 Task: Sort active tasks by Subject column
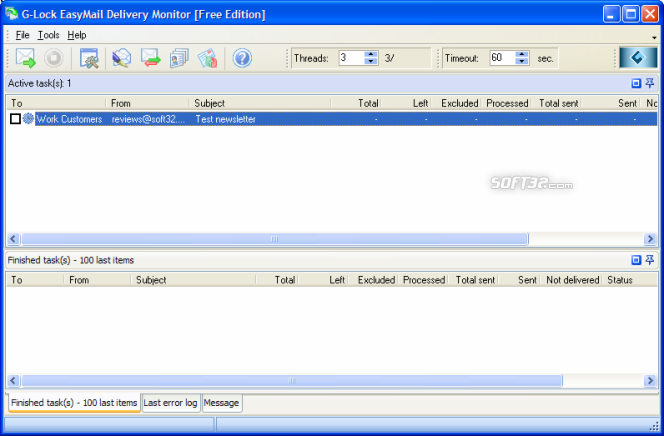point(260,103)
